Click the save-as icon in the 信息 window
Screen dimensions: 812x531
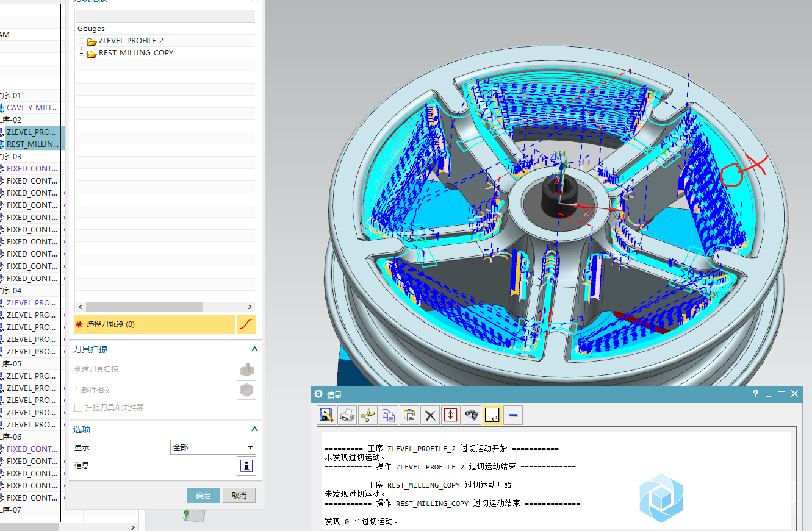click(x=326, y=415)
